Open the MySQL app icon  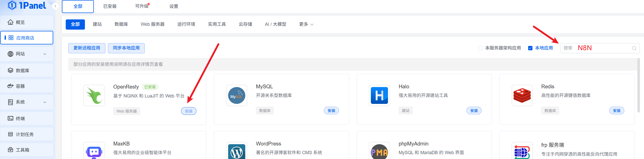click(x=237, y=95)
